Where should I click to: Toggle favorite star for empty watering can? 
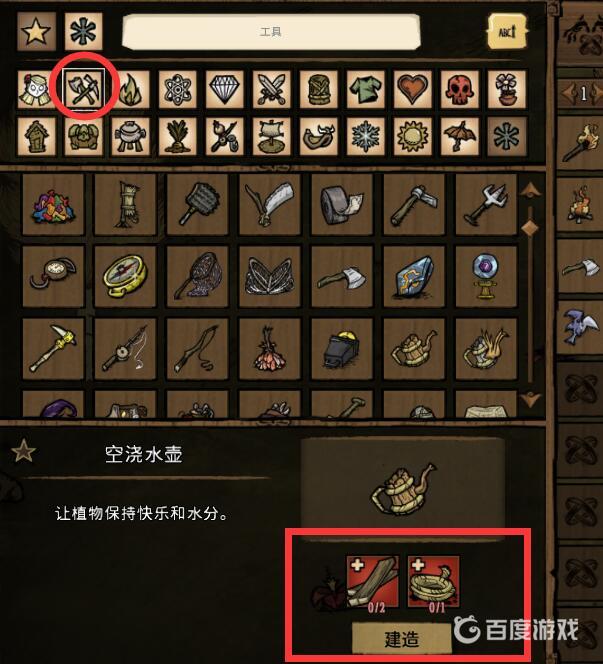pyautogui.click(x=23, y=451)
